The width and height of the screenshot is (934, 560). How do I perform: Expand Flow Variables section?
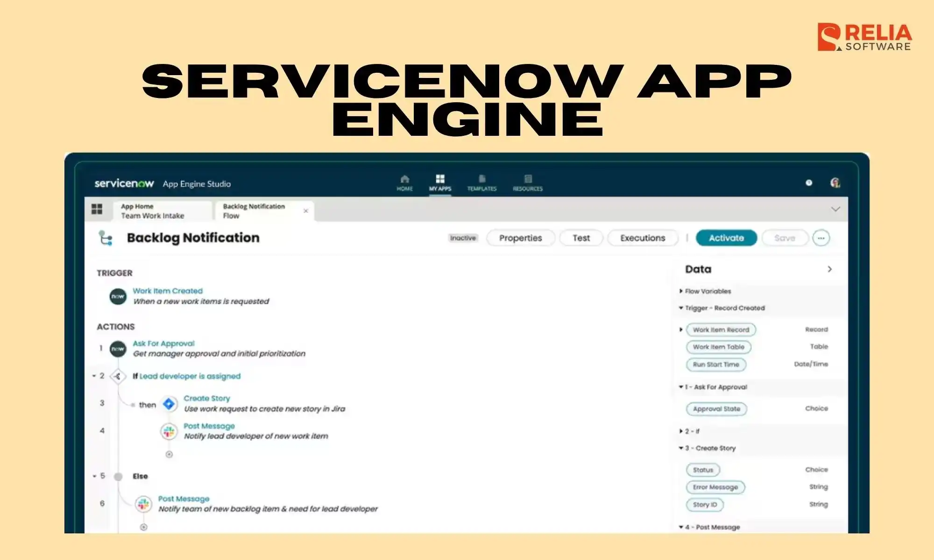[x=681, y=291]
